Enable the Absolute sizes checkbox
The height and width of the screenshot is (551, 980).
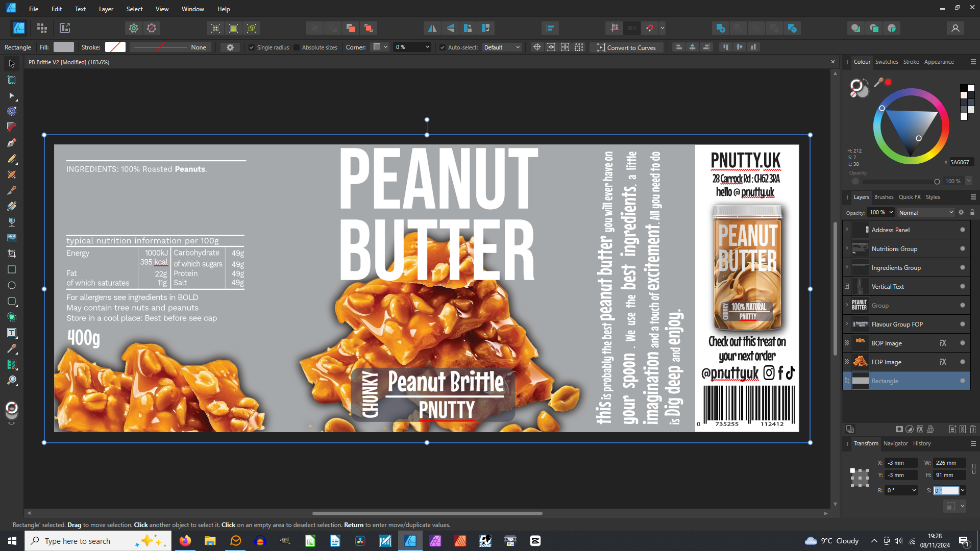(x=297, y=47)
